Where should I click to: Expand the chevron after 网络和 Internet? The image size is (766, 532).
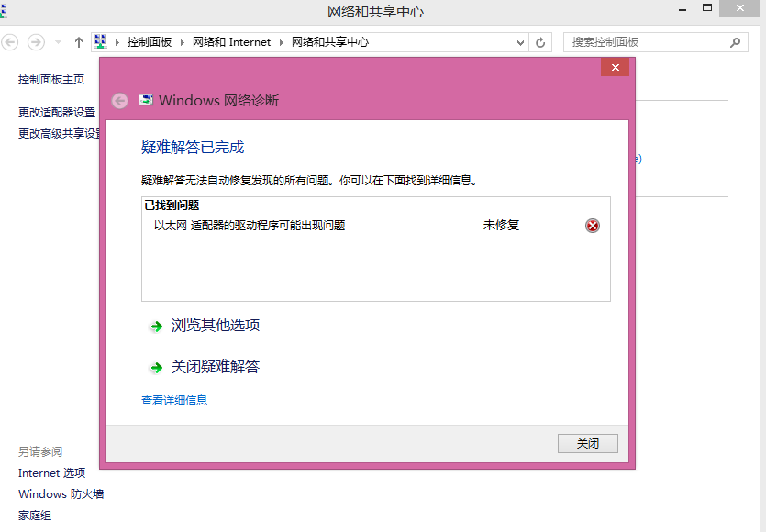click(282, 42)
